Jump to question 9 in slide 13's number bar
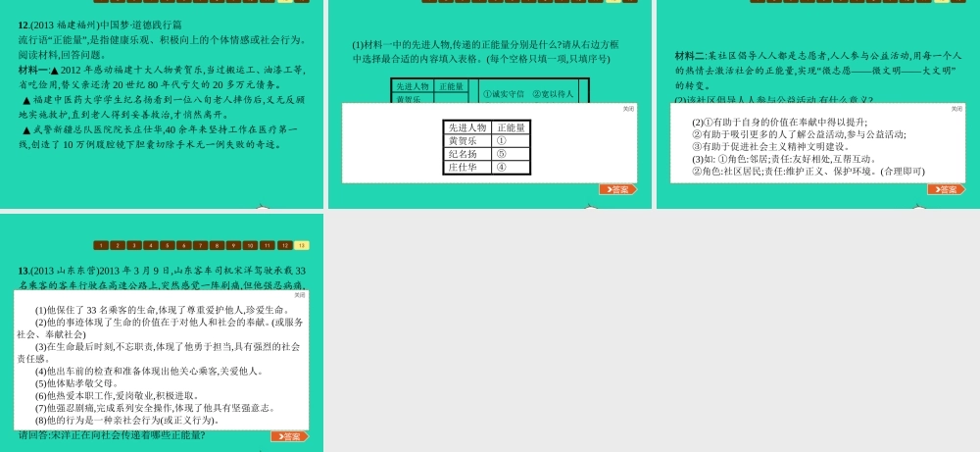980x452 pixels. [x=234, y=246]
